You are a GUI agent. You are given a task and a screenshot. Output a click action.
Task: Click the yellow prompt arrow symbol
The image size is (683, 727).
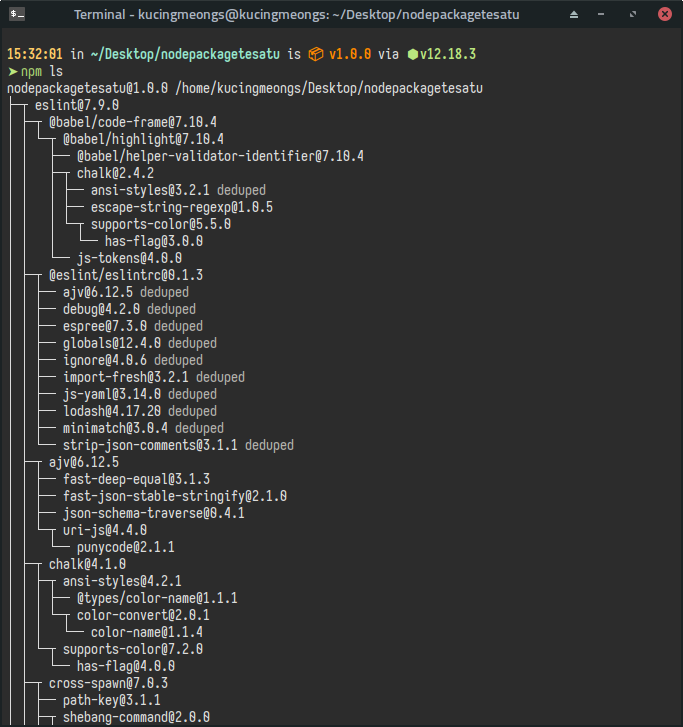pos(12,71)
